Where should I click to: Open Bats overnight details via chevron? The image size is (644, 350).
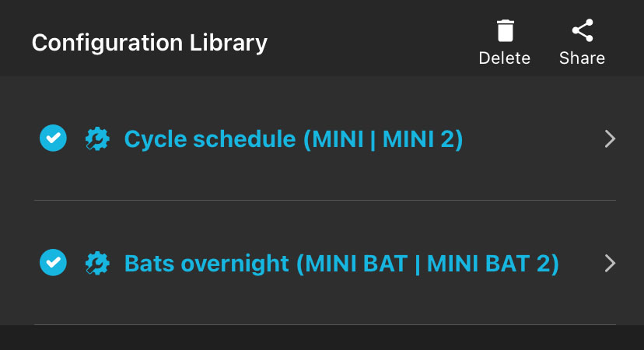[x=610, y=264]
